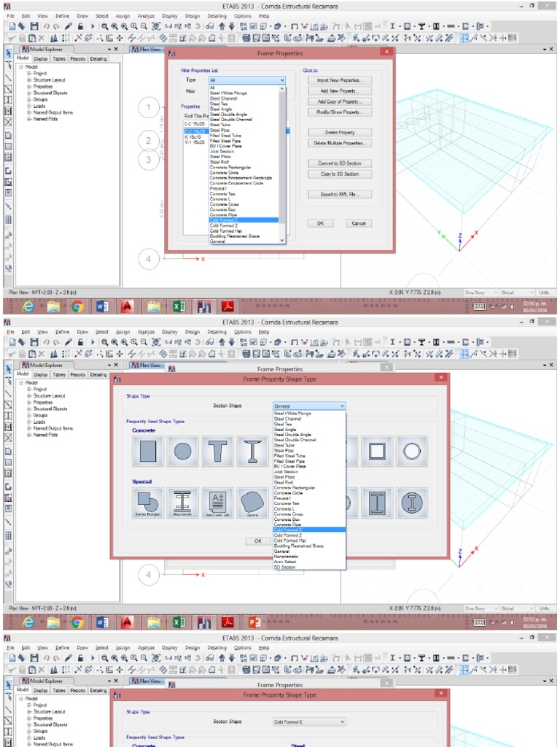Select K 15x15 in the Properties list

193,136
